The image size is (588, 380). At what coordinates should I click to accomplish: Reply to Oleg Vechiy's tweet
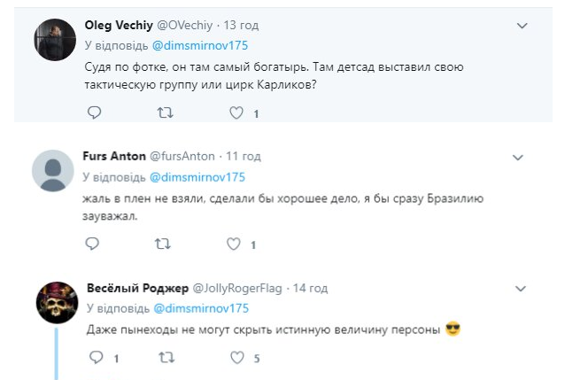tap(94, 112)
